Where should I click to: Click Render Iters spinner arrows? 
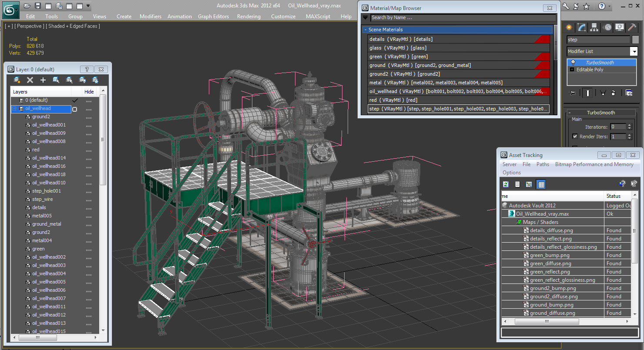point(629,137)
